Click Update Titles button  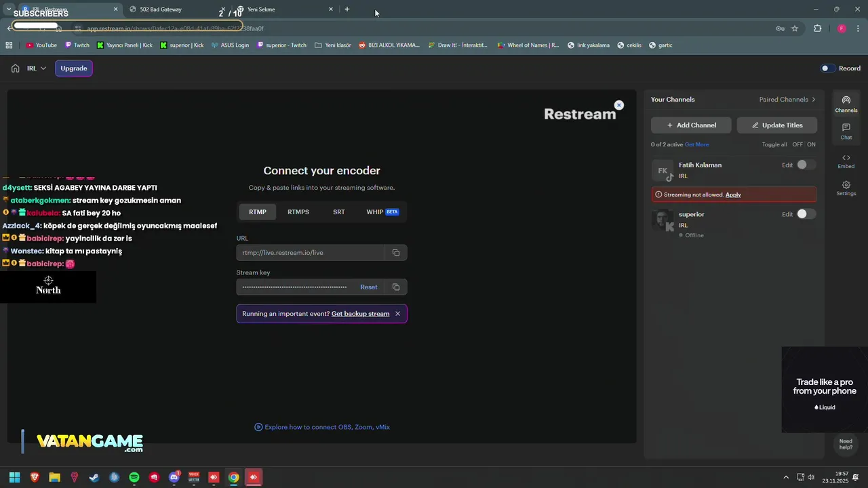point(777,125)
